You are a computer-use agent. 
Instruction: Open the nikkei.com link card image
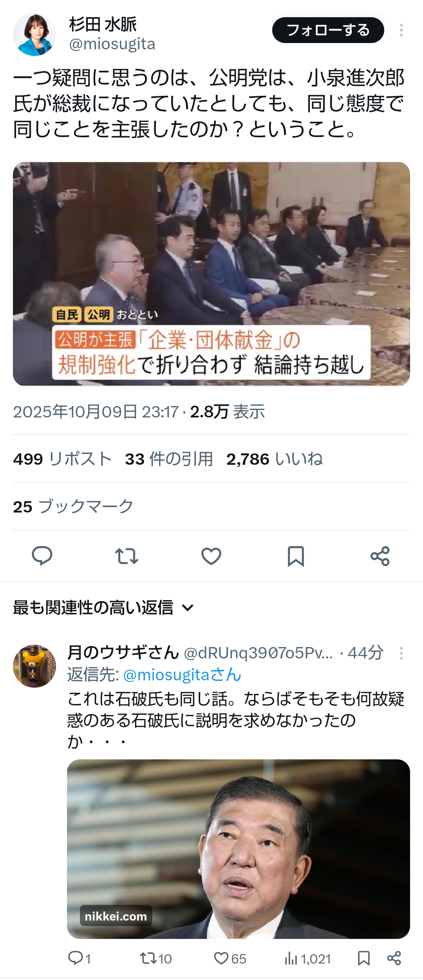tap(239, 849)
